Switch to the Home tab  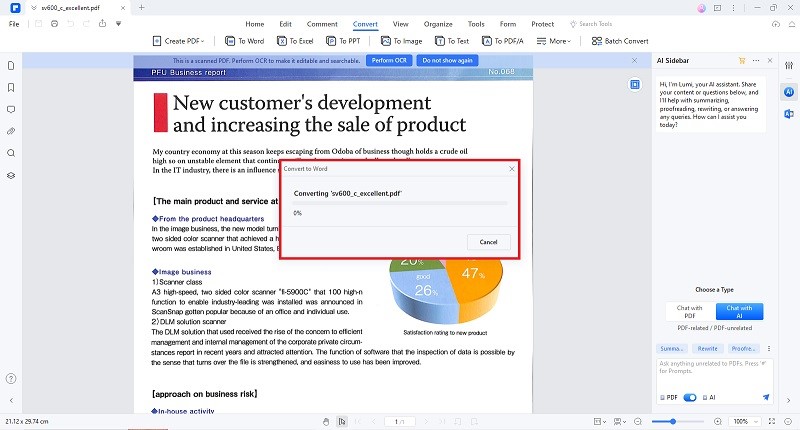(x=255, y=24)
